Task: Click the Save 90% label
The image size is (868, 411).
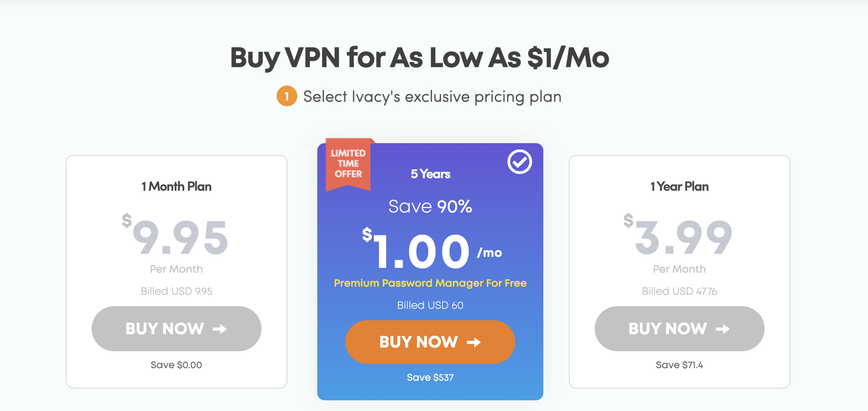Action: 430,207
